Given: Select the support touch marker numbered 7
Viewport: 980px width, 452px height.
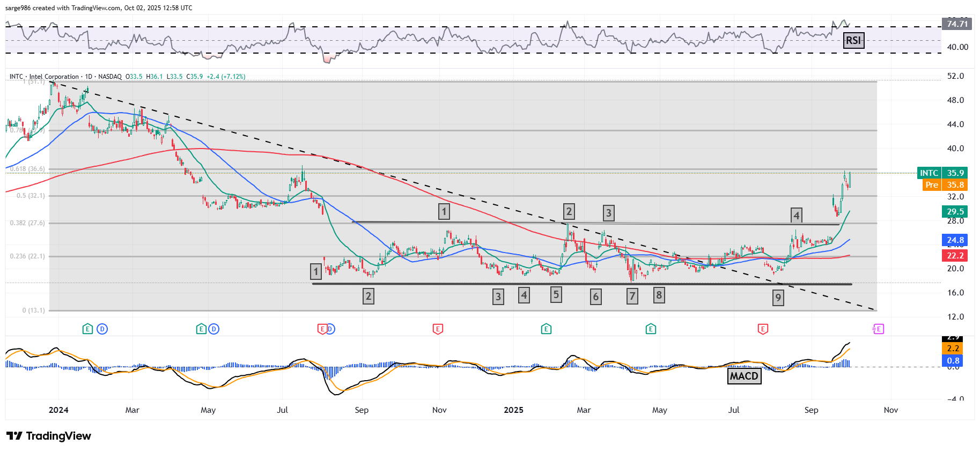Looking at the screenshot, I should click(632, 296).
